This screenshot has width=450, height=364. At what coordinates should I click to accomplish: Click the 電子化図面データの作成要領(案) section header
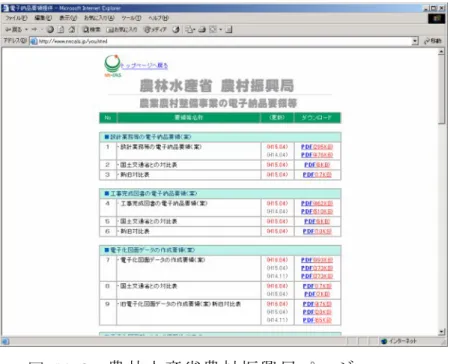[x=220, y=250]
